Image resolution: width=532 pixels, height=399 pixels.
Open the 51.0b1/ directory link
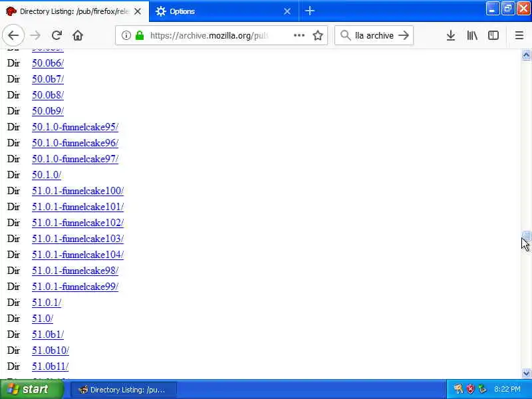[x=48, y=334]
